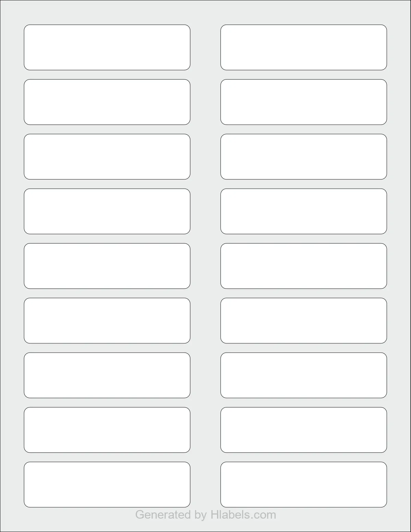Select the left label in row five
The width and height of the screenshot is (411, 532).
pos(107,266)
